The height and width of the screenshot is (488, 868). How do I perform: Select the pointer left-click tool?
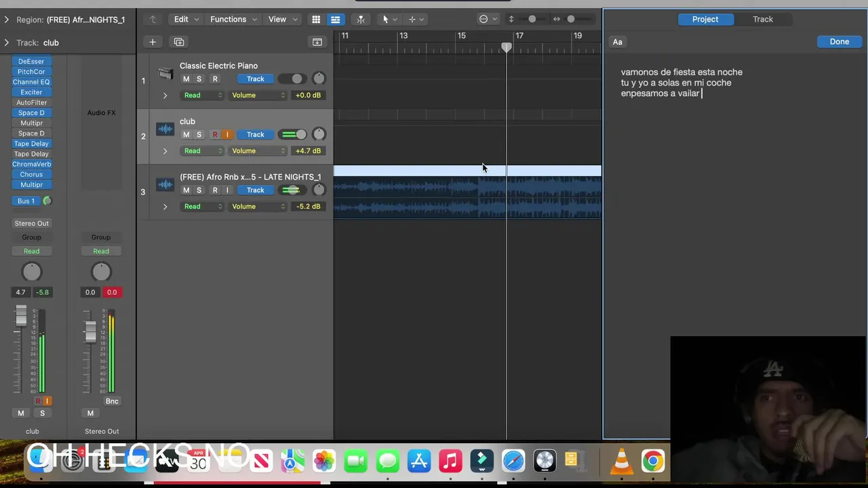coord(385,19)
